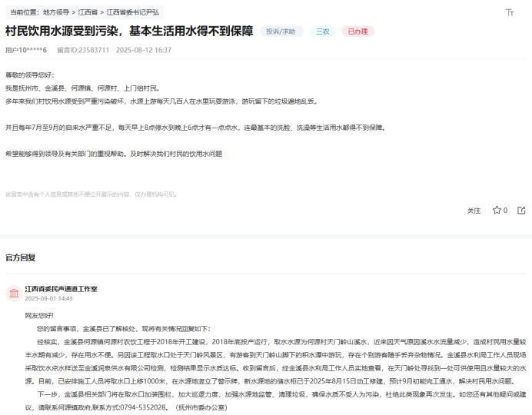532x415 pixels.
Task: Click the 已办理 status tag
Action: [357, 32]
